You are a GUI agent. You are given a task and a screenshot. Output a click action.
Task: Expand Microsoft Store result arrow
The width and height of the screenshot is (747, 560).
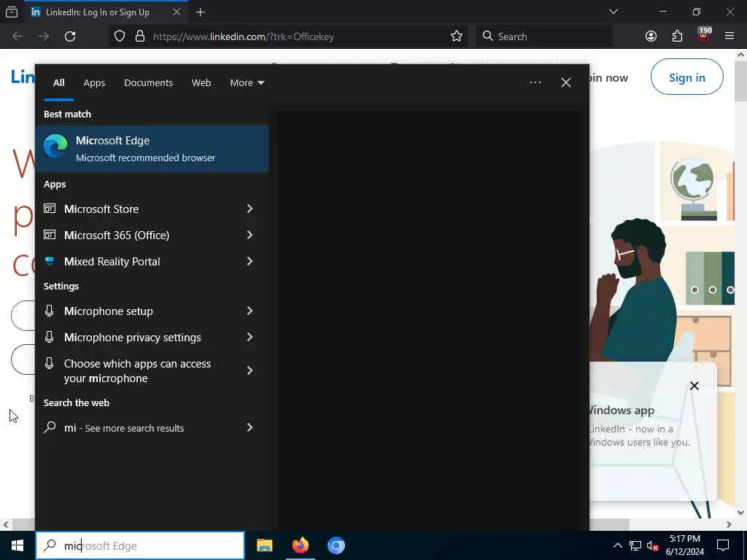(249, 209)
